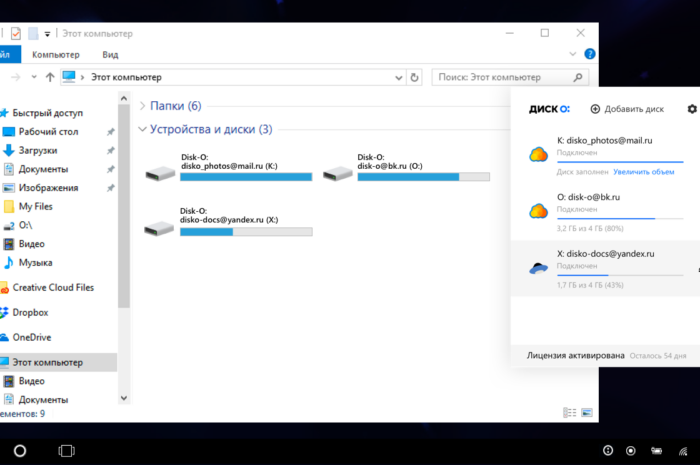Click the new folder quick access icon

(x=33, y=33)
